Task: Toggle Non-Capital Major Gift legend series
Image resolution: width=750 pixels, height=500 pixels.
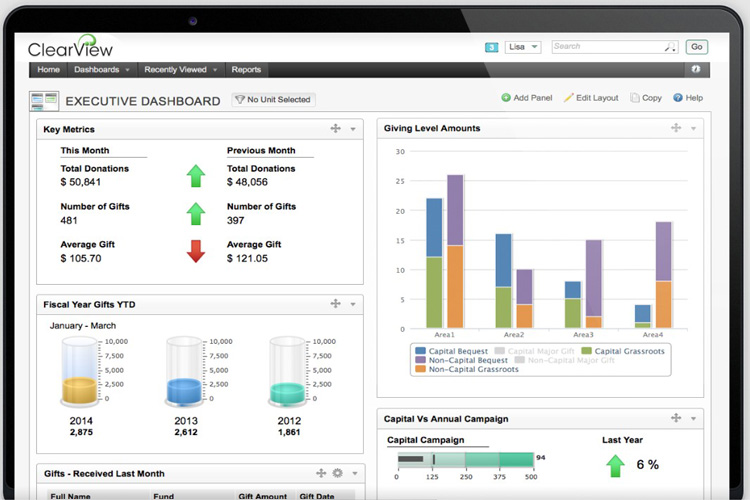Action: tap(565, 360)
